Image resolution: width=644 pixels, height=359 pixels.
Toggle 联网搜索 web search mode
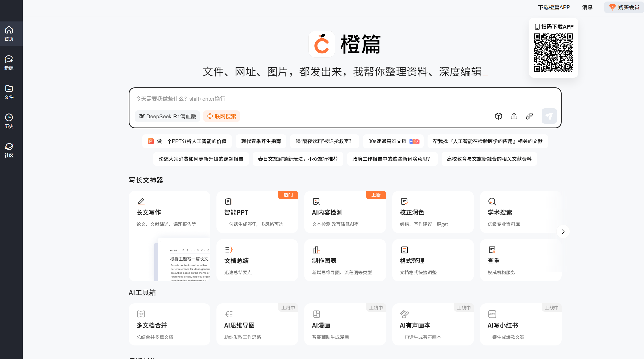coord(221,116)
